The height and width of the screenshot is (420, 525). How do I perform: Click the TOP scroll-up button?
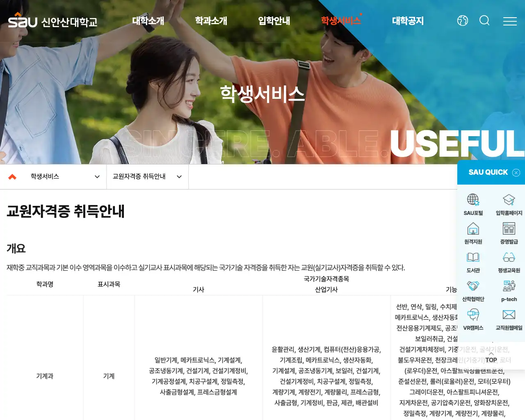(x=491, y=357)
